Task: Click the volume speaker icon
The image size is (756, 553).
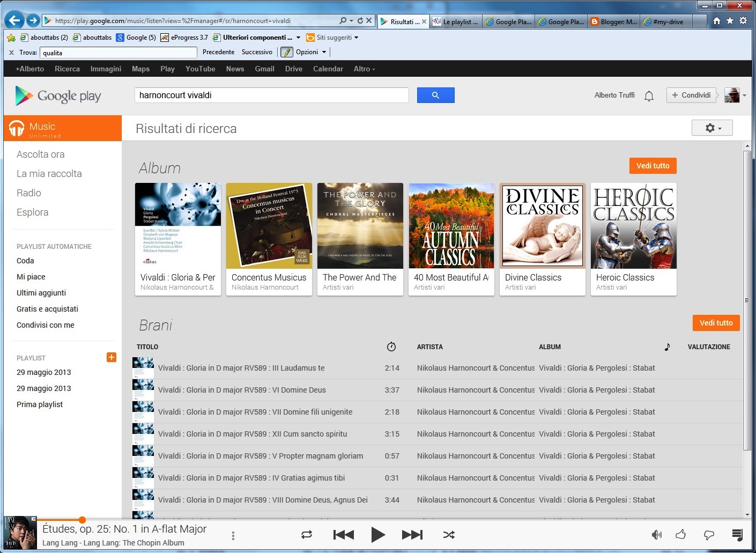Action: [x=656, y=535]
